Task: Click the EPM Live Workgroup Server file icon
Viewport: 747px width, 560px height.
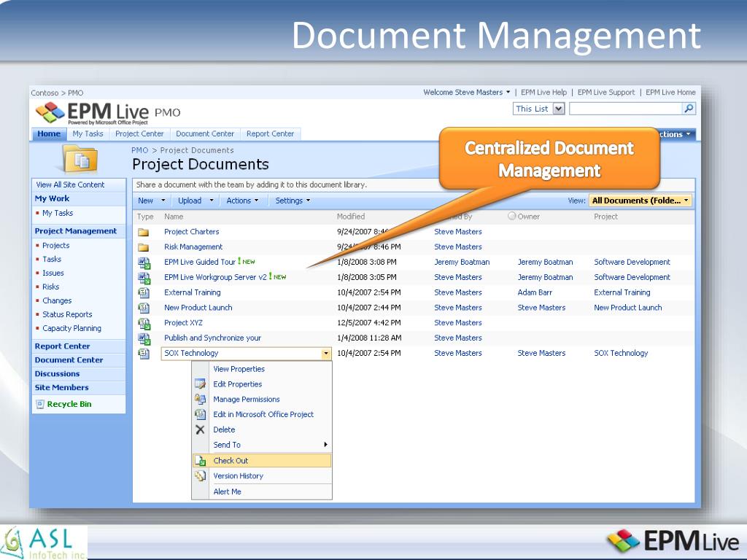Action: 144,278
